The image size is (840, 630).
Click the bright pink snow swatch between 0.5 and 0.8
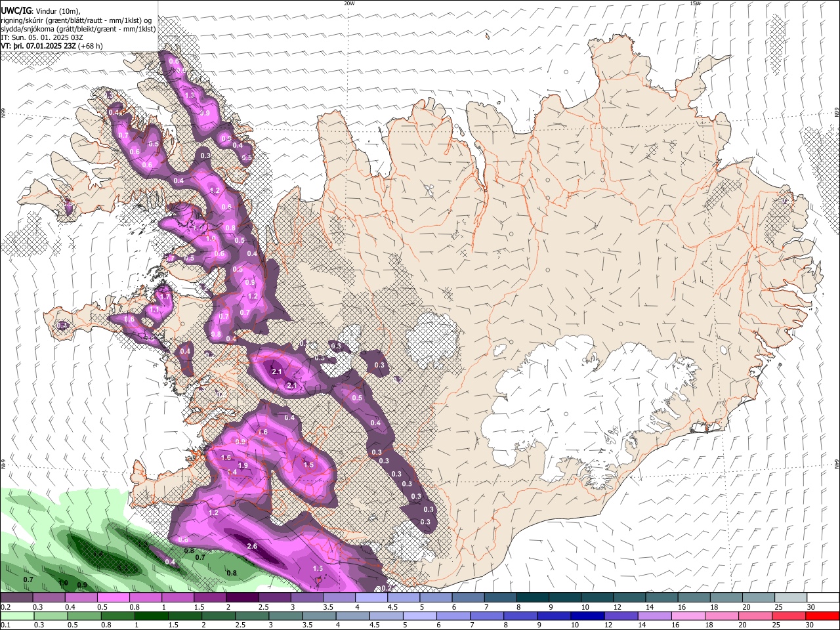tap(113, 598)
